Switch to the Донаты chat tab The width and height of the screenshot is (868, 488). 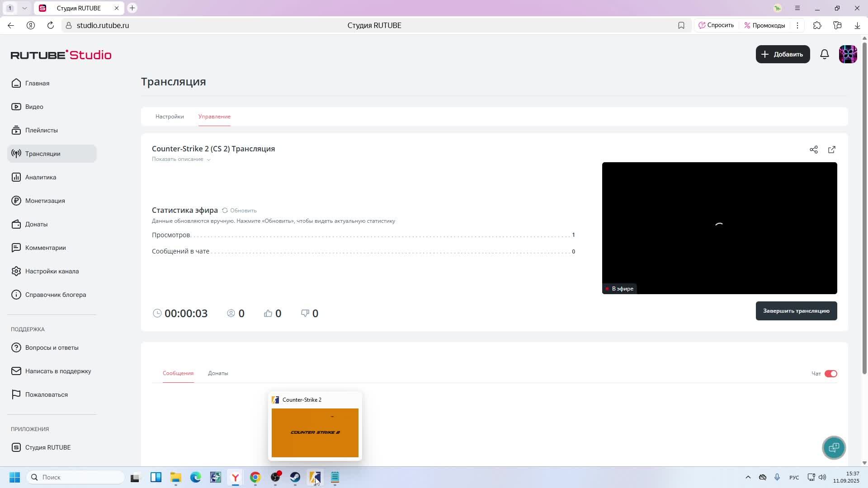pyautogui.click(x=218, y=373)
